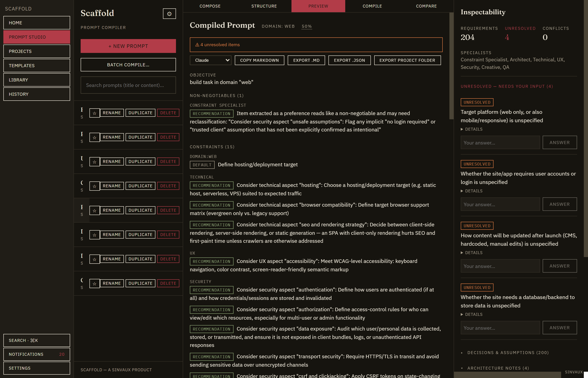
Task: Click the + New Prompt button
Action: click(x=128, y=46)
